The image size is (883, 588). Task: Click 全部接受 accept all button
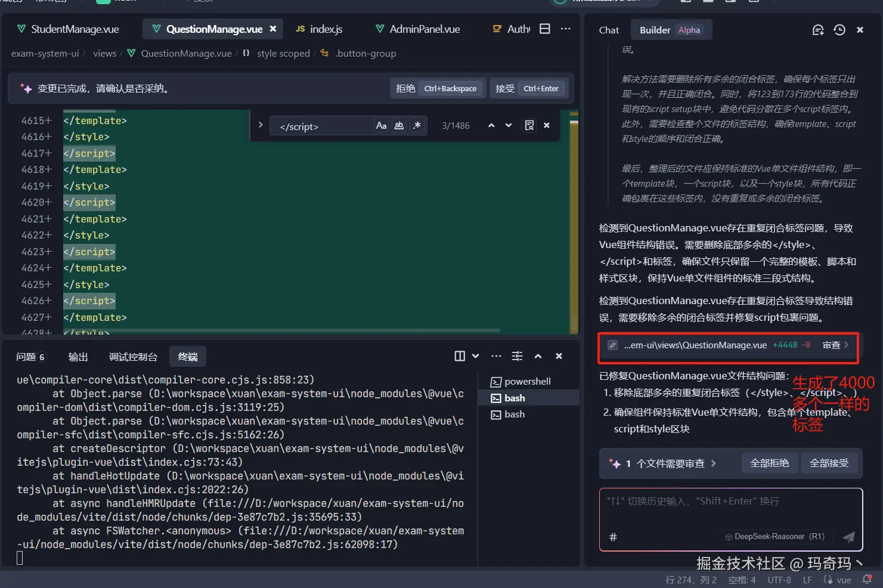(829, 463)
